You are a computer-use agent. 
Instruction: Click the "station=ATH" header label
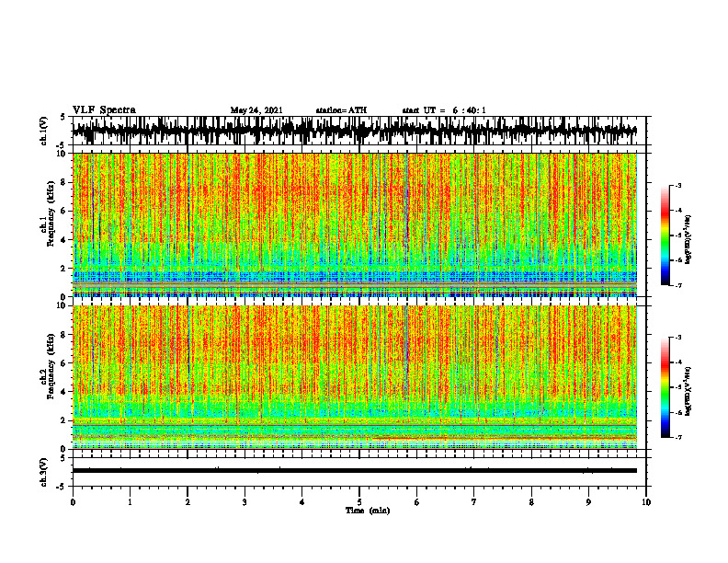click(341, 110)
